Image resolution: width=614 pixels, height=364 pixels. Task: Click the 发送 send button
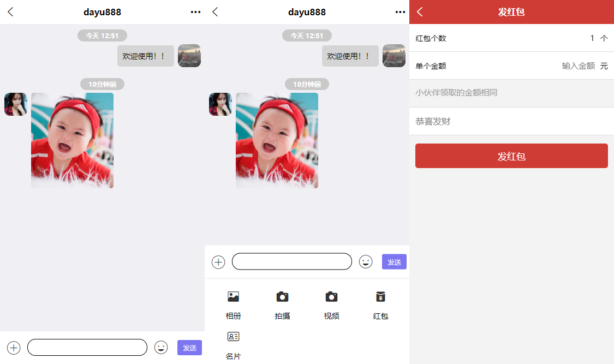tap(394, 261)
